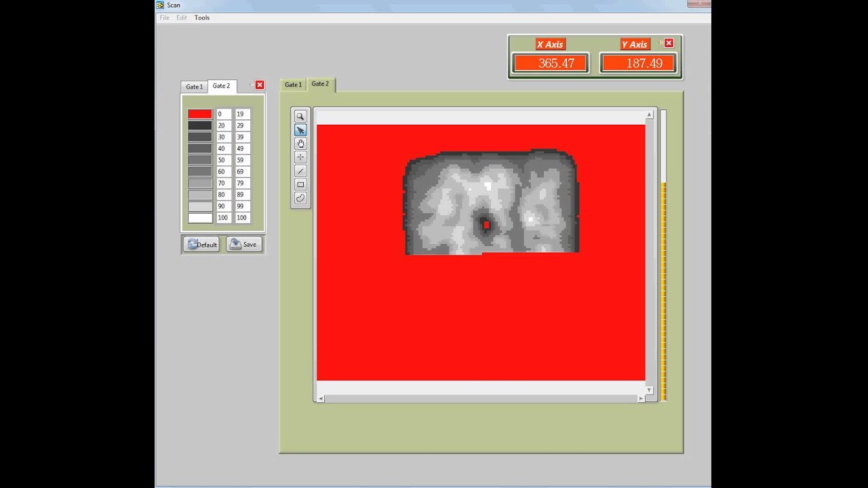Click the upper bound field showing 99
The width and height of the screenshot is (868, 488).
242,206
